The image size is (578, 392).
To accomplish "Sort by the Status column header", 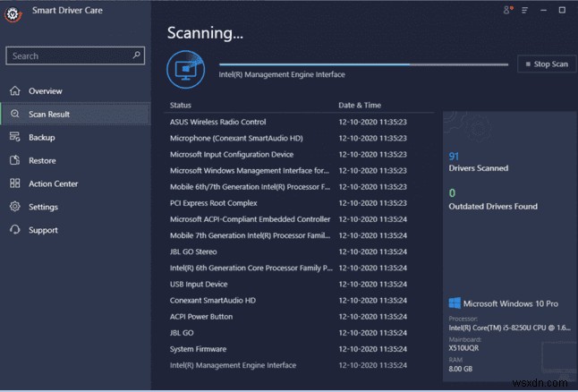I will pos(182,106).
